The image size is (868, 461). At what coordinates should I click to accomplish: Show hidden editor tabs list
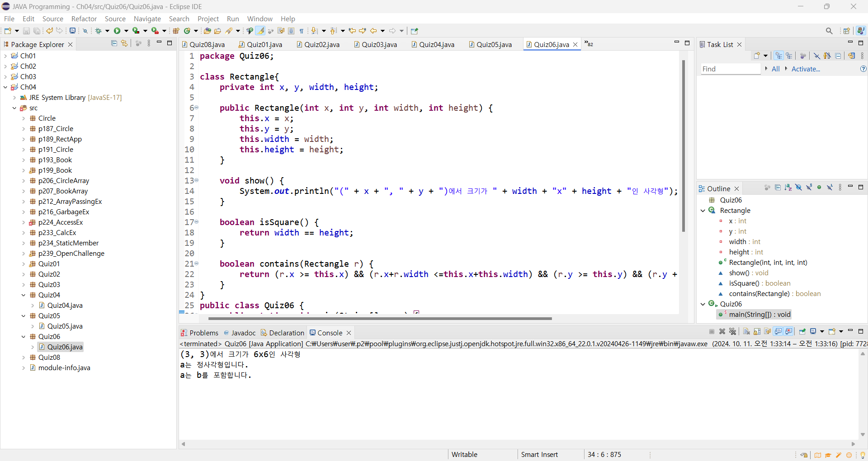click(x=589, y=44)
